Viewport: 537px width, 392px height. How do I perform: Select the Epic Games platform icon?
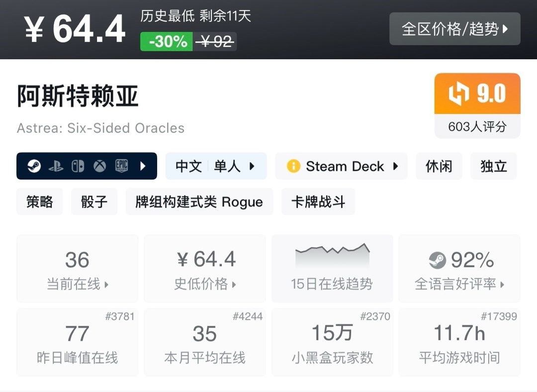point(122,166)
